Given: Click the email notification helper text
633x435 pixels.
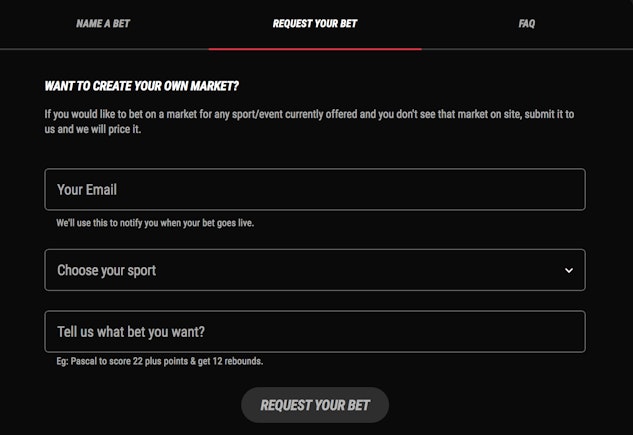Looking at the screenshot, I should click(x=155, y=223).
